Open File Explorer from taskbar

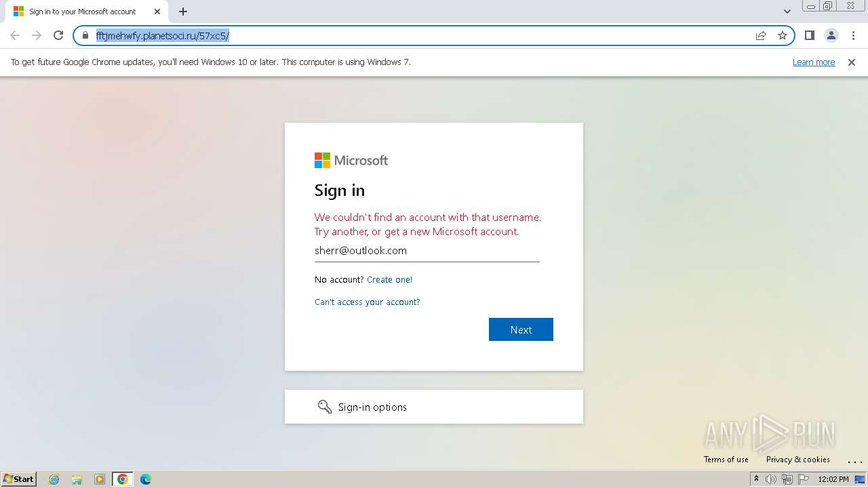77,479
